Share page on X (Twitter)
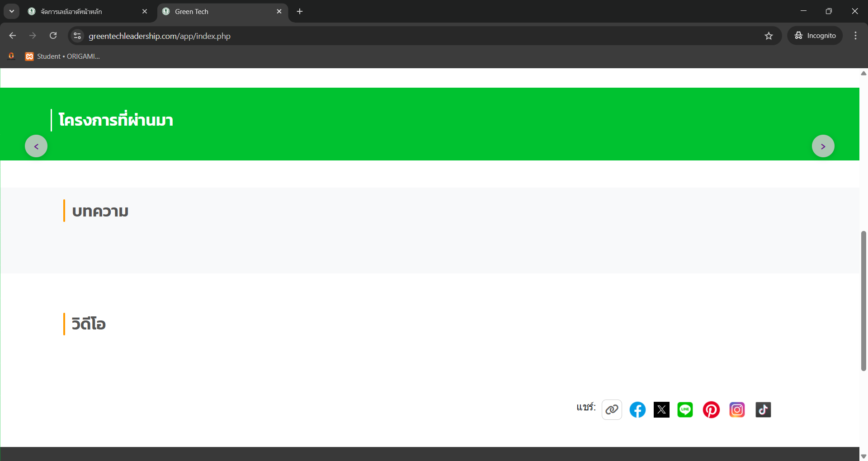 (x=661, y=409)
